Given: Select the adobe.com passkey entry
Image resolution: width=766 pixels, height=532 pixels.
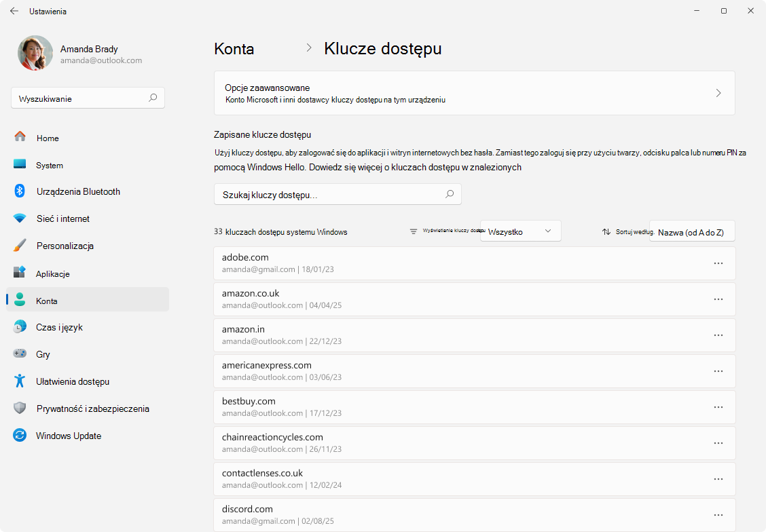Looking at the screenshot, I should (475, 263).
